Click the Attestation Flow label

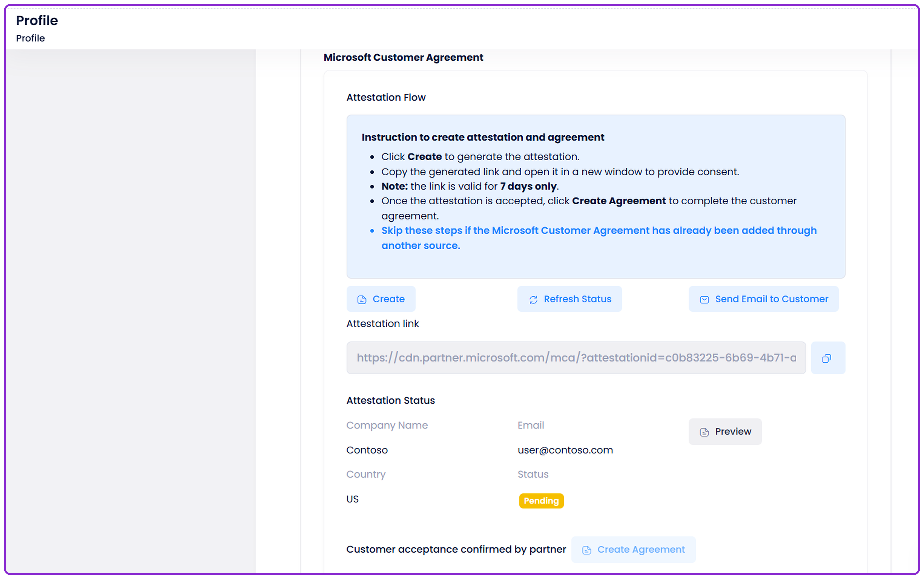pyautogui.click(x=386, y=97)
